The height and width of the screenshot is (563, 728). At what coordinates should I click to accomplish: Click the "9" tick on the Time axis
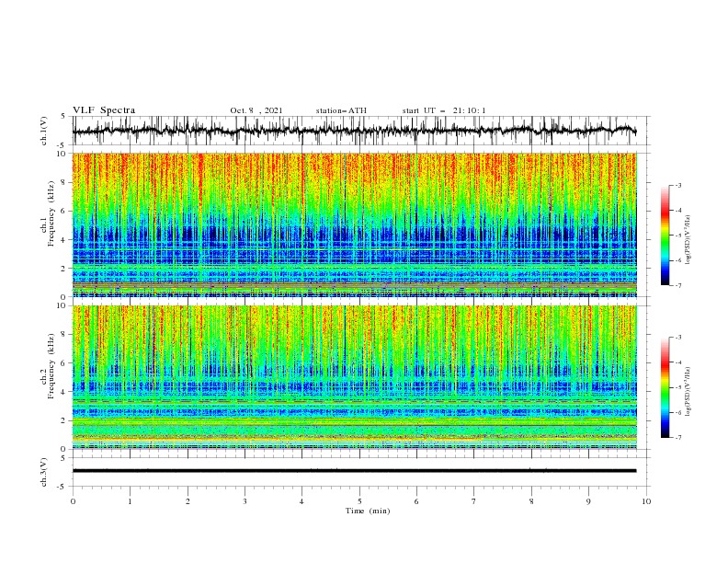tap(588, 502)
